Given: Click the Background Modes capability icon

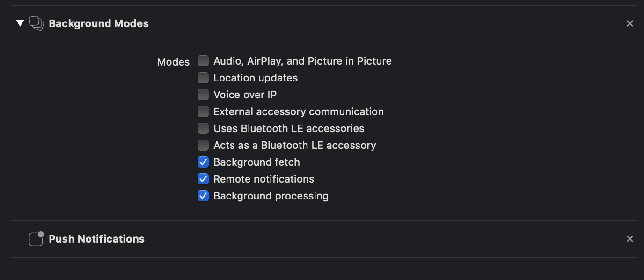Looking at the screenshot, I should coord(37,23).
